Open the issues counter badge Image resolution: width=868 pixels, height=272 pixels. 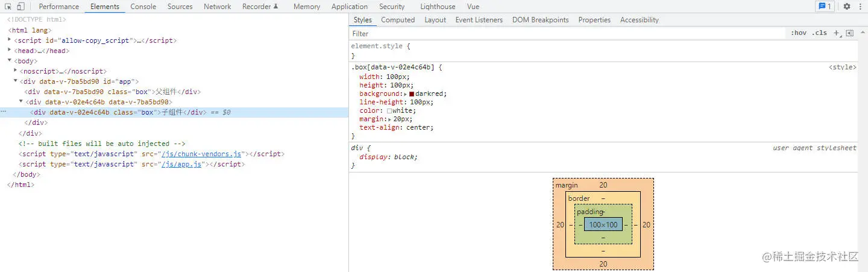pos(824,7)
